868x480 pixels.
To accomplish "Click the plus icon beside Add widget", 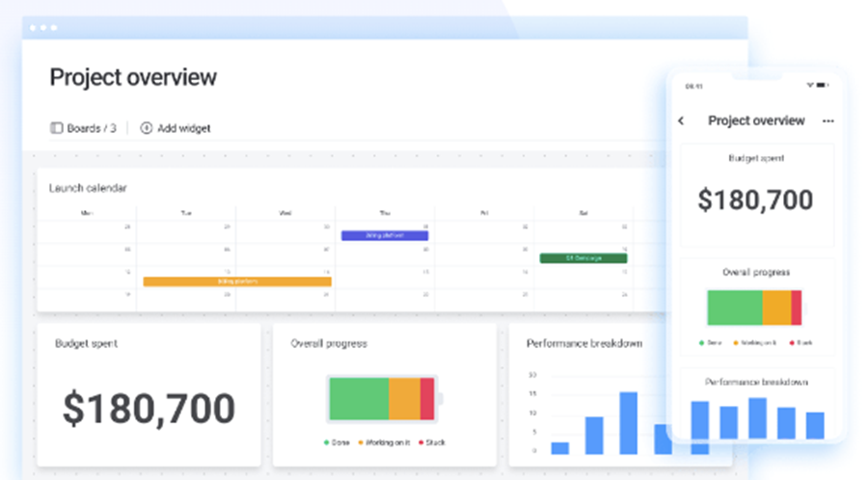I will point(147,128).
